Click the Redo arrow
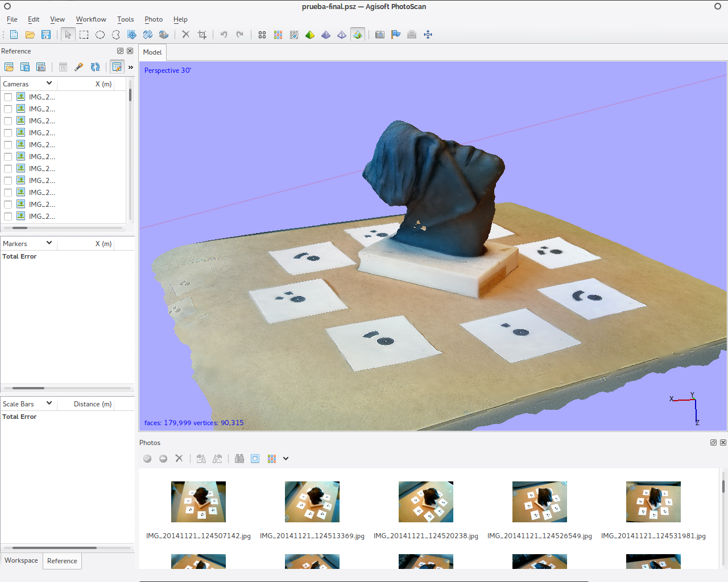 240,35
